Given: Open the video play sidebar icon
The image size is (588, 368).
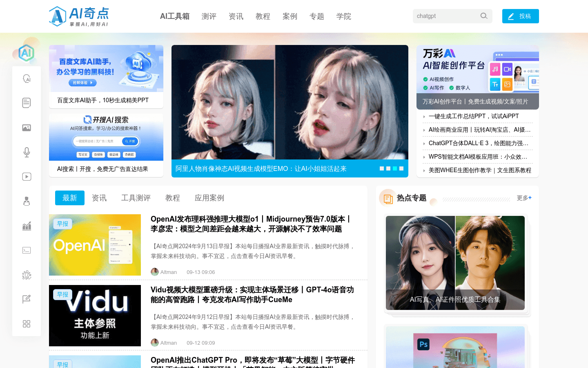Looking at the screenshot, I should 27,177.
